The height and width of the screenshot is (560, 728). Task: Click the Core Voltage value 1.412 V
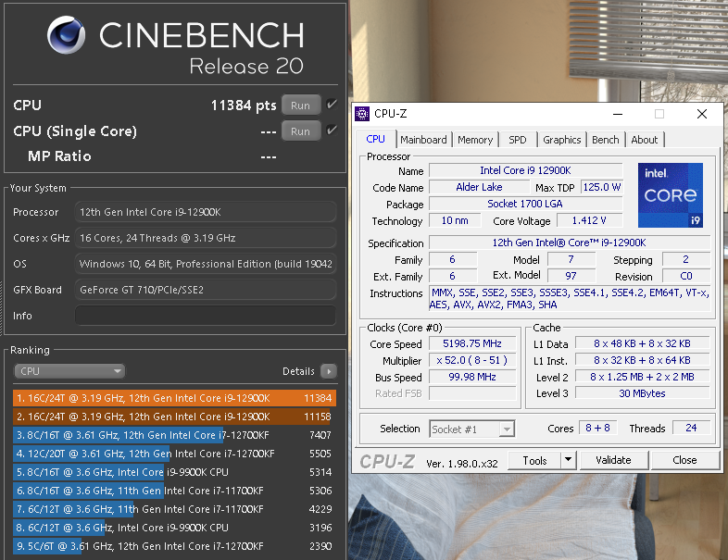(589, 220)
